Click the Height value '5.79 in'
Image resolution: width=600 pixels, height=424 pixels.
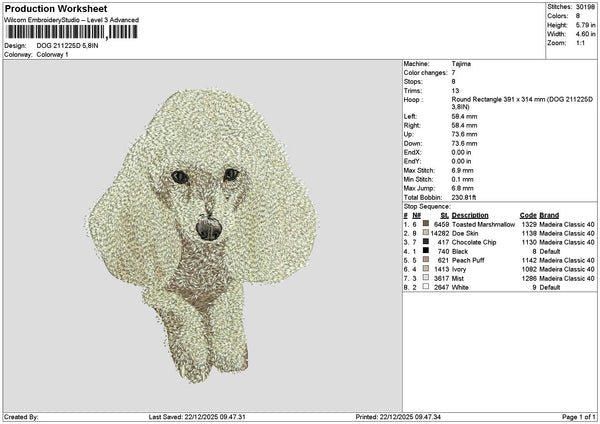point(585,25)
